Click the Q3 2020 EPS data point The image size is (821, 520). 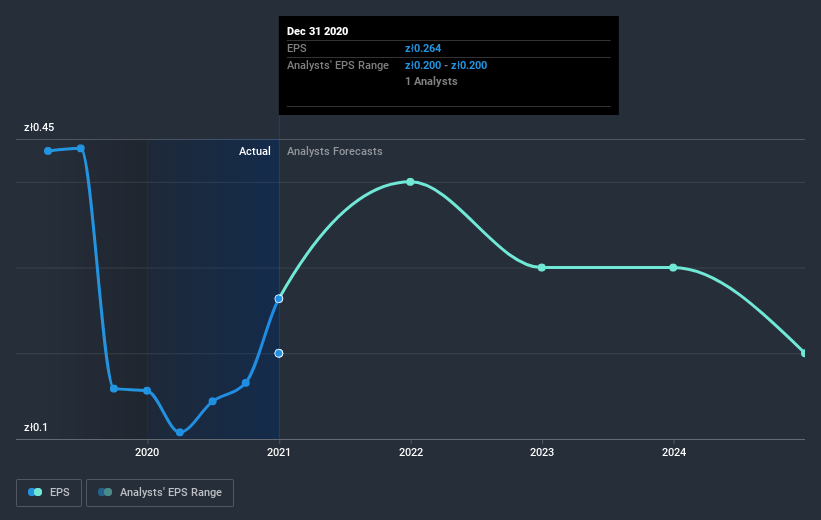click(x=246, y=383)
